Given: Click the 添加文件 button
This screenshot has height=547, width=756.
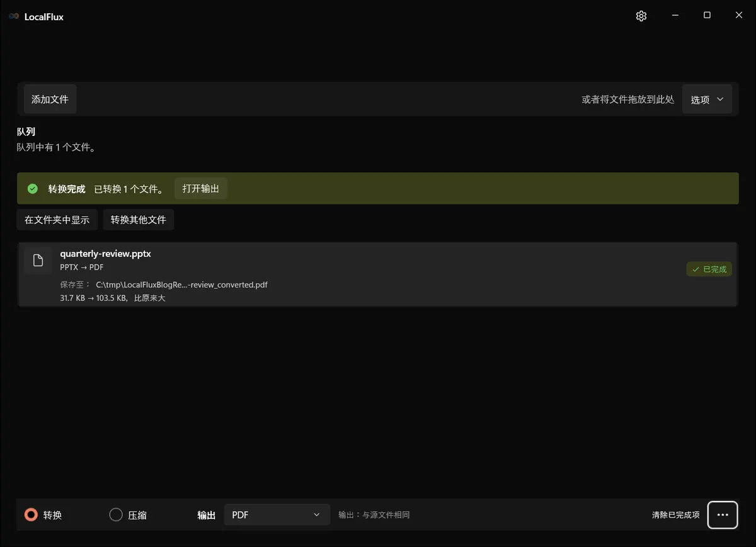Looking at the screenshot, I should point(50,99).
